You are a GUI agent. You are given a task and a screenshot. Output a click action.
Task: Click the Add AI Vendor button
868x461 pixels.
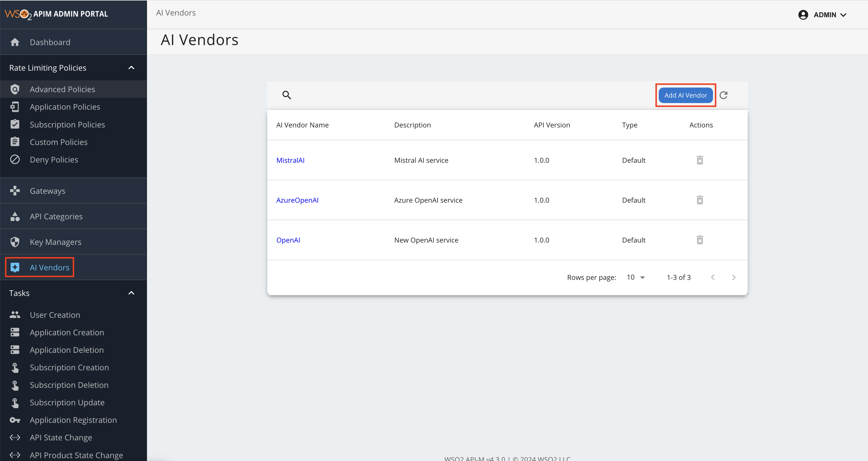click(685, 95)
